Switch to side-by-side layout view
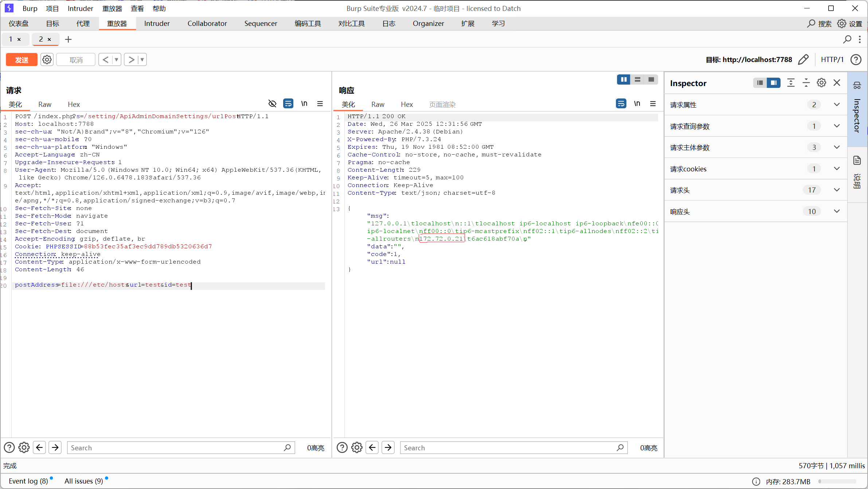868x489 pixels. pyautogui.click(x=623, y=79)
